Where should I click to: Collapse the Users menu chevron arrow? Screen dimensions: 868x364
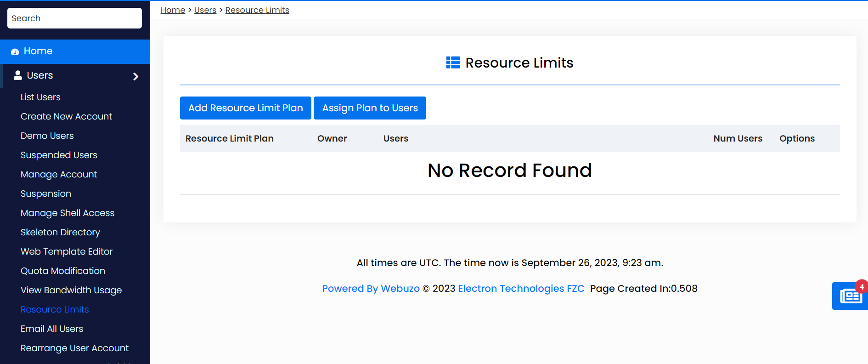pyautogui.click(x=135, y=76)
